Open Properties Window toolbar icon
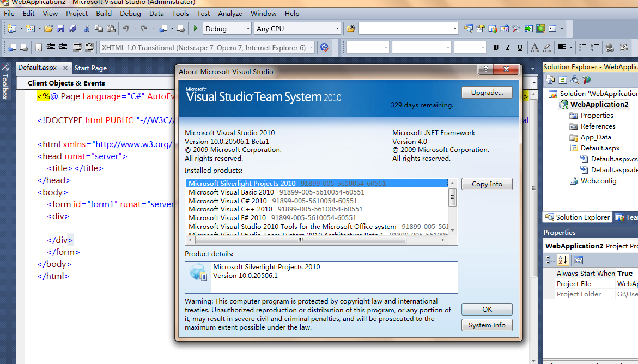This screenshot has width=638, height=364. tap(481, 28)
